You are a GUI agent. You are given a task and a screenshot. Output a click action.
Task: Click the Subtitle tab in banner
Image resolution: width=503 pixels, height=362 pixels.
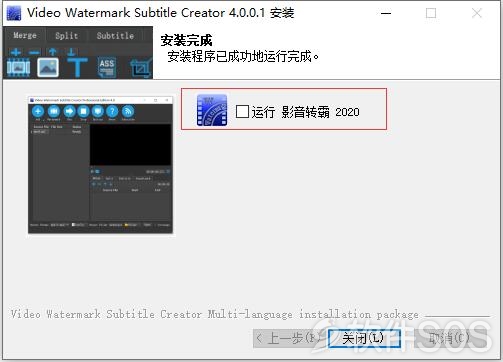coord(115,35)
